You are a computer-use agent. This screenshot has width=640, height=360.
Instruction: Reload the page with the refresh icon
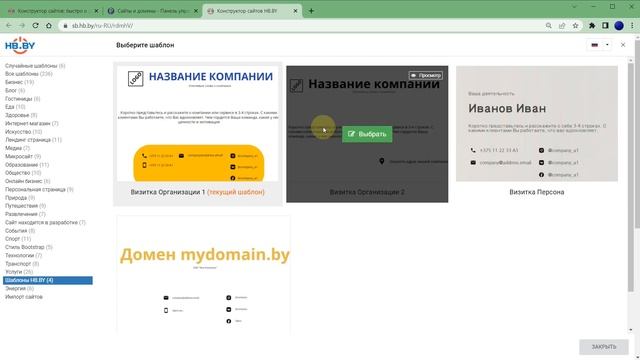click(36, 25)
